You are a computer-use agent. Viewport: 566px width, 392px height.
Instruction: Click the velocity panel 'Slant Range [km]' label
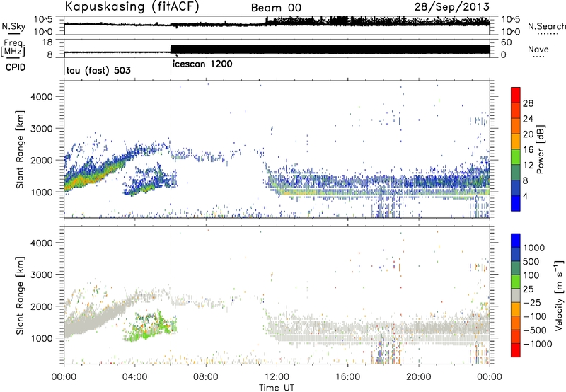(20, 296)
